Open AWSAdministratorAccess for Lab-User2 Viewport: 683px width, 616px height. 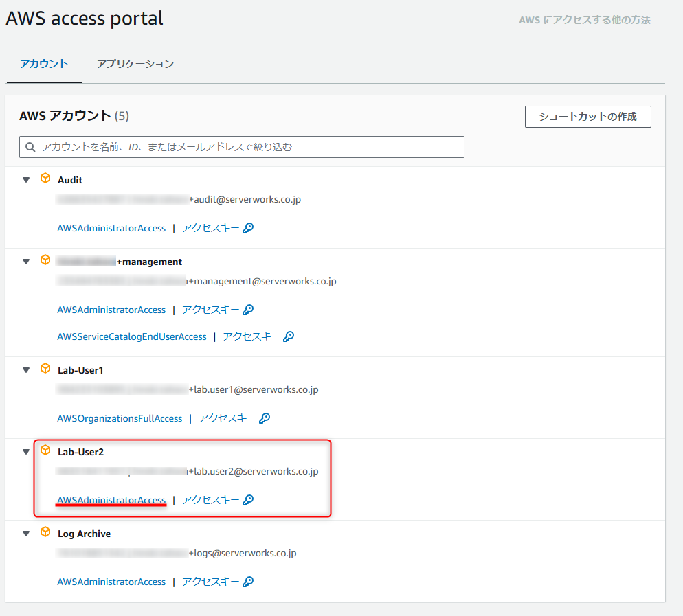(x=111, y=500)
